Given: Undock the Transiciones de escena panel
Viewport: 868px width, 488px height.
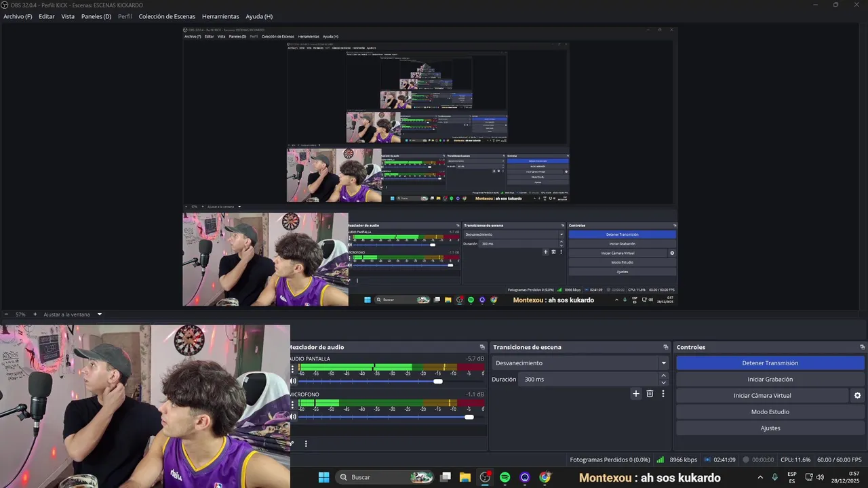Looking at the screenshot, I should click(x=666, y=347).
